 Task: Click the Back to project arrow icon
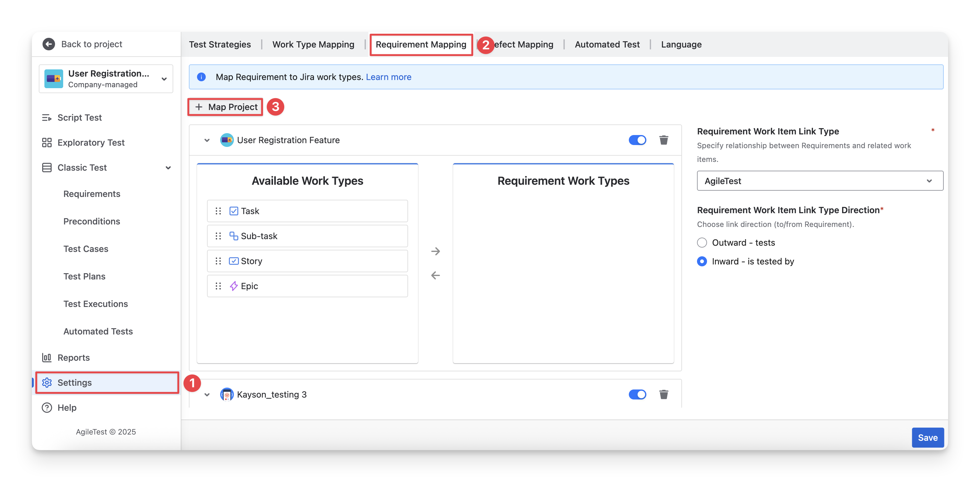point(49,44)
